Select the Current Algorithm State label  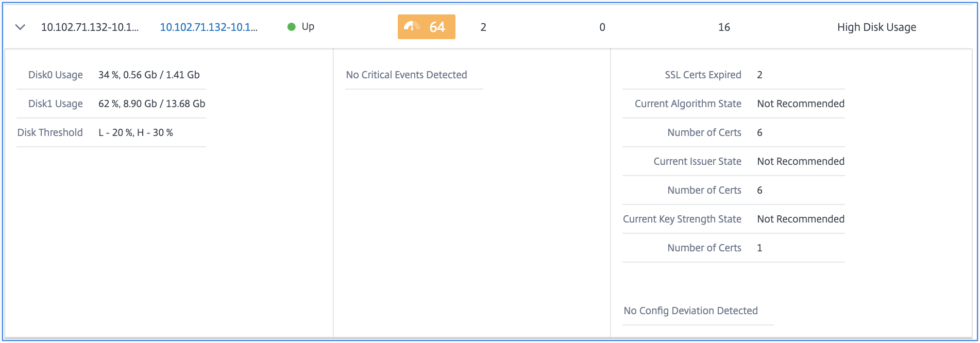[x=688, y=104]
